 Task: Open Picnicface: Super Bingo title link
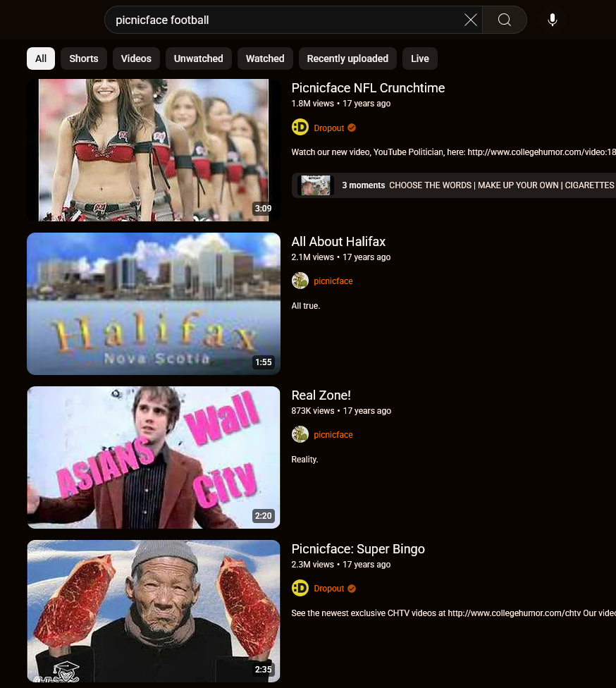tap(358, 549)
